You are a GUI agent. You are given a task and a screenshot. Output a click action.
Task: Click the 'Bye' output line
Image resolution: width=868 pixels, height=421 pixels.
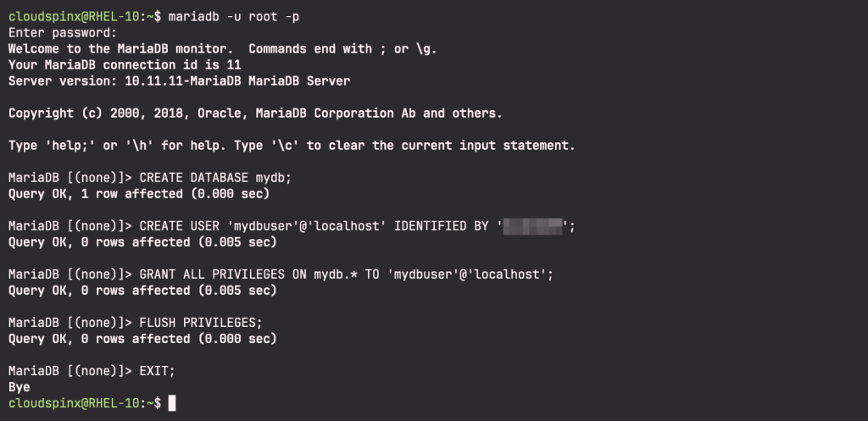(x=19, y=387)
